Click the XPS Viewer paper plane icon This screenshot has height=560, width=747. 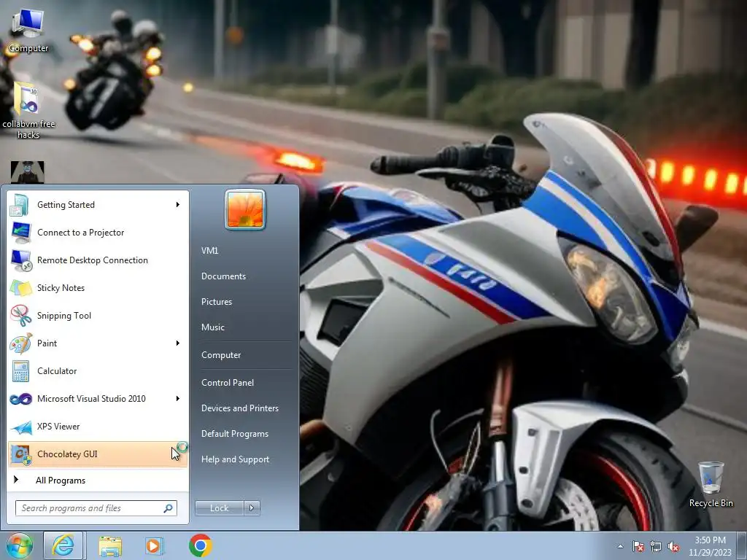coord(20,426)
